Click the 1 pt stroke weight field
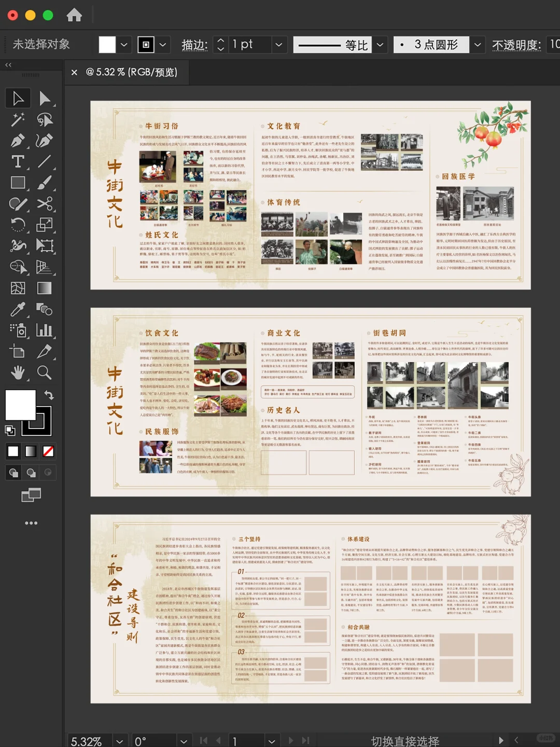The image size is (560, 747). (250, 45)
